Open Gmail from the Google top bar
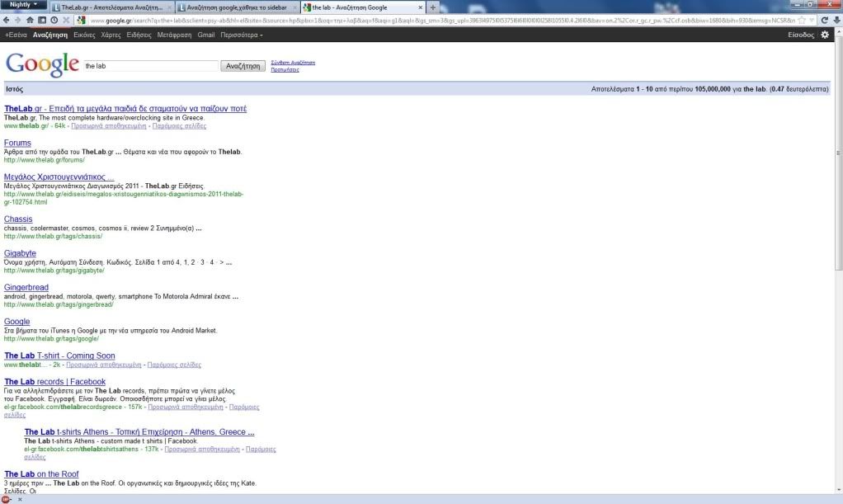This screenshot has height=504, width=843. pyautogui.click(x=205, y=35)
